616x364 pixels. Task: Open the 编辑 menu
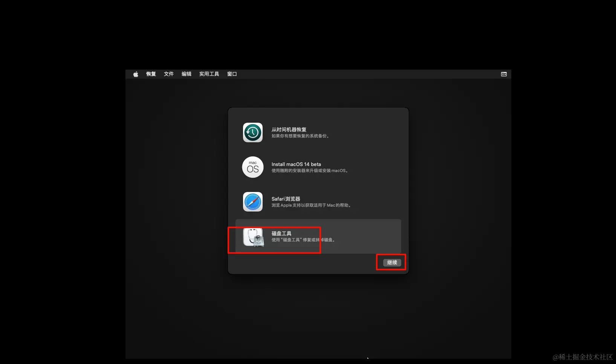(186, 74)
